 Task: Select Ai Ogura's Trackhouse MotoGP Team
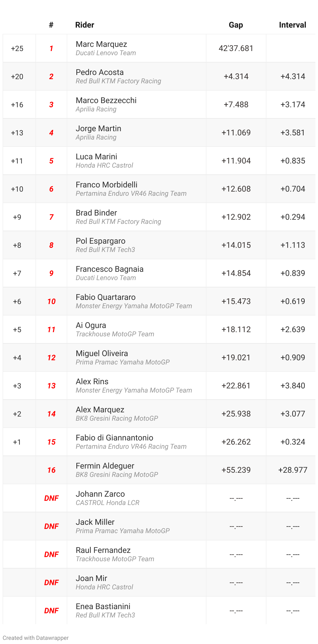coord(115,334)
